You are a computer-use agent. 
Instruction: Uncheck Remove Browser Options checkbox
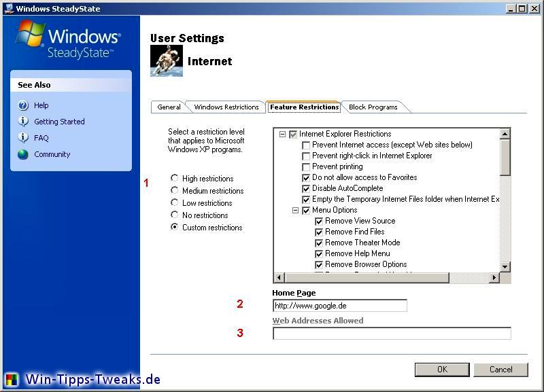pyautogui.click(x=319, y=265)
